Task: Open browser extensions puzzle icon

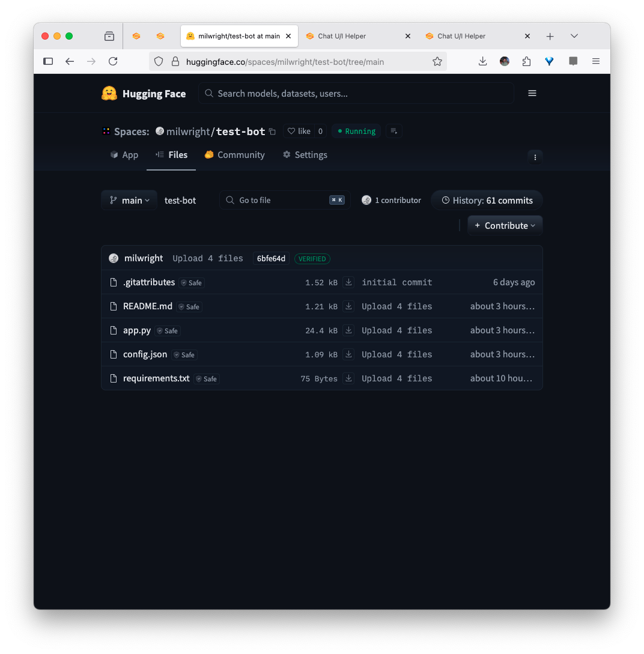Action: [527, 61]
